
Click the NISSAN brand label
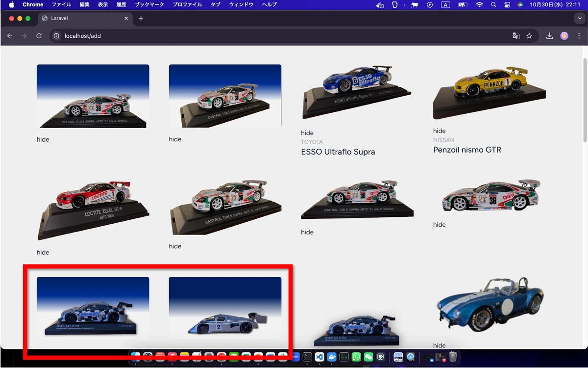444,140
